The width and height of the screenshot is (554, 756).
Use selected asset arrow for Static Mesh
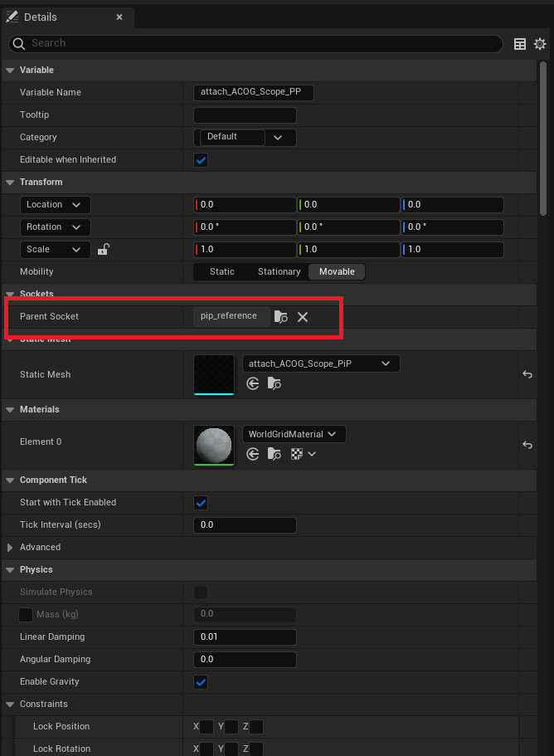coord(253,383)
